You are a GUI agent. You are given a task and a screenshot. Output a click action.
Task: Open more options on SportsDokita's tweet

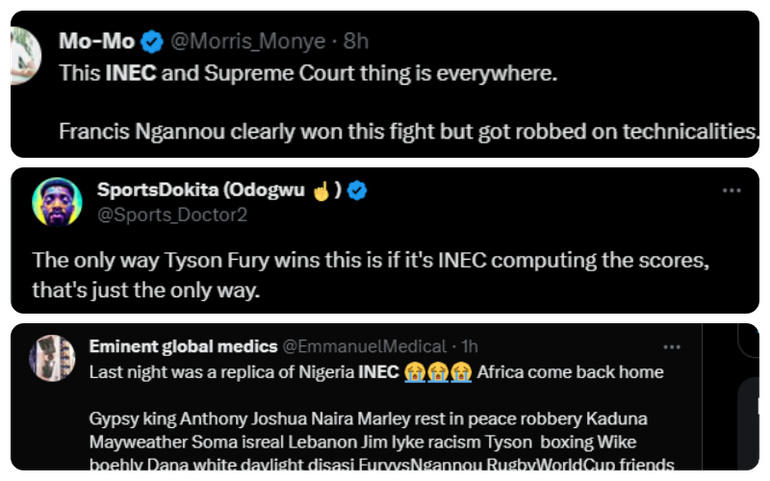click(732, 191)
